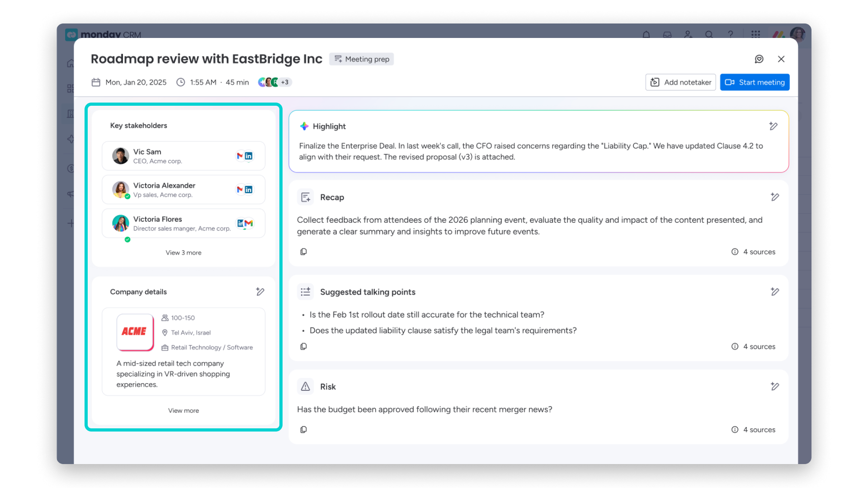Click the invite members person icon

pyautogui.click(x=688, y=34)
